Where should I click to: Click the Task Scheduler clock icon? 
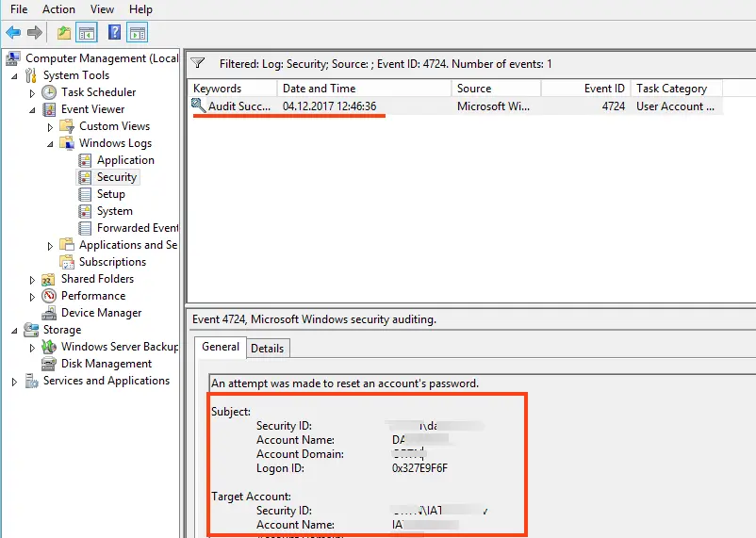[x=49, y=92]
